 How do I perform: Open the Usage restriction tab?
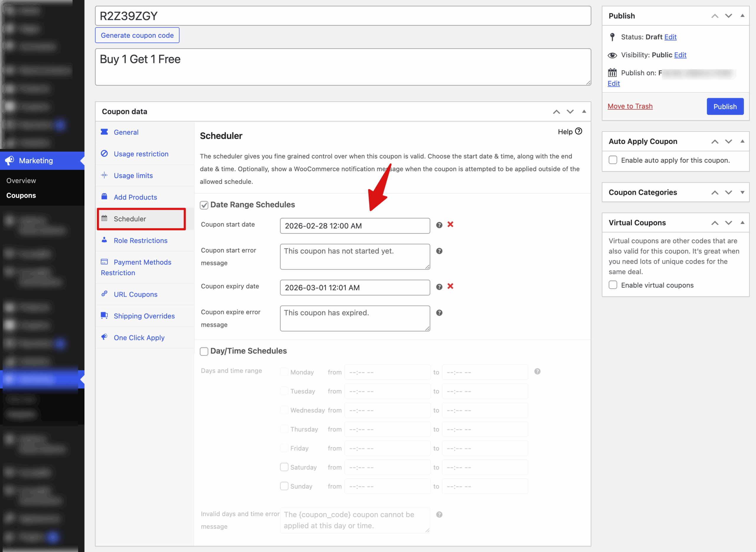141,154
